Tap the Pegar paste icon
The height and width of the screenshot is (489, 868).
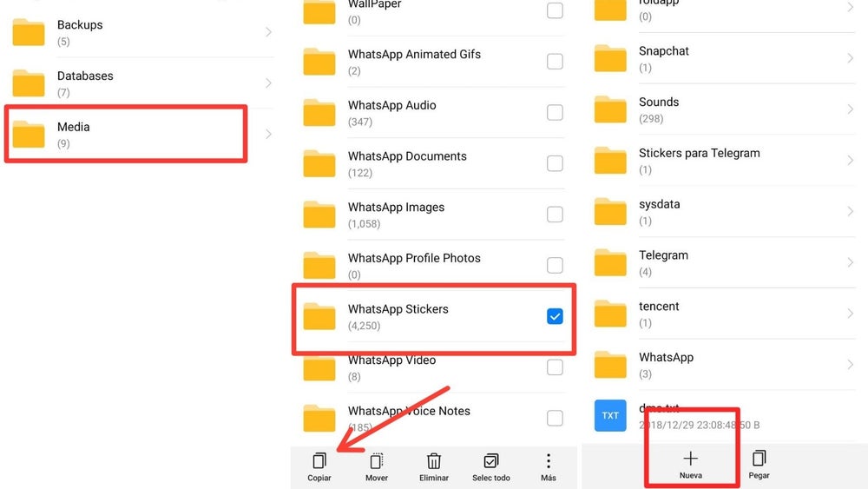tap(759, 459)
